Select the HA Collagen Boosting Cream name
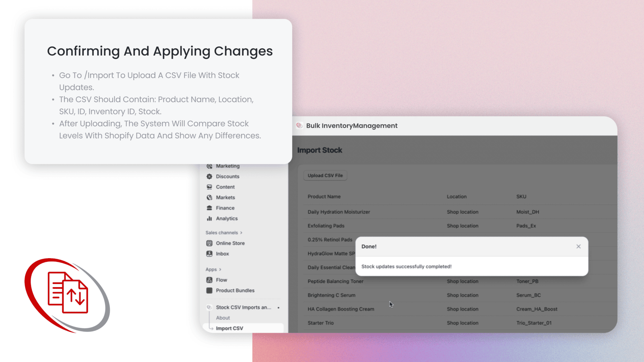Viewport: 644px width, 362px height. (341, 309)
